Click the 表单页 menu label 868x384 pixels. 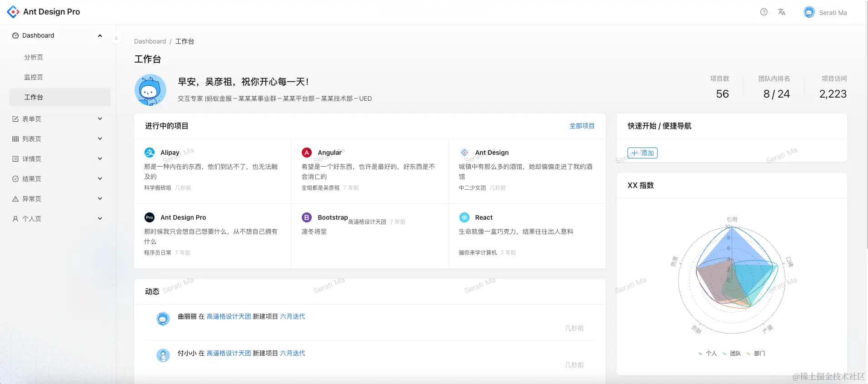32,119
